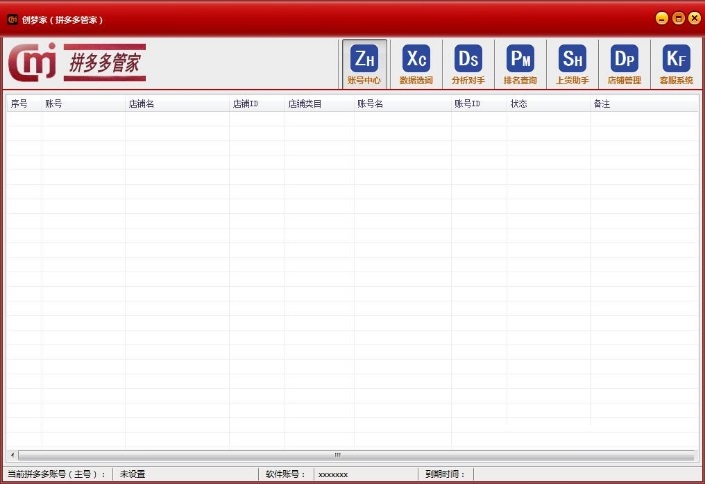Sort by 账号 column header
Viewport: 705px width, 484px height.
click(x=84, y=104)
